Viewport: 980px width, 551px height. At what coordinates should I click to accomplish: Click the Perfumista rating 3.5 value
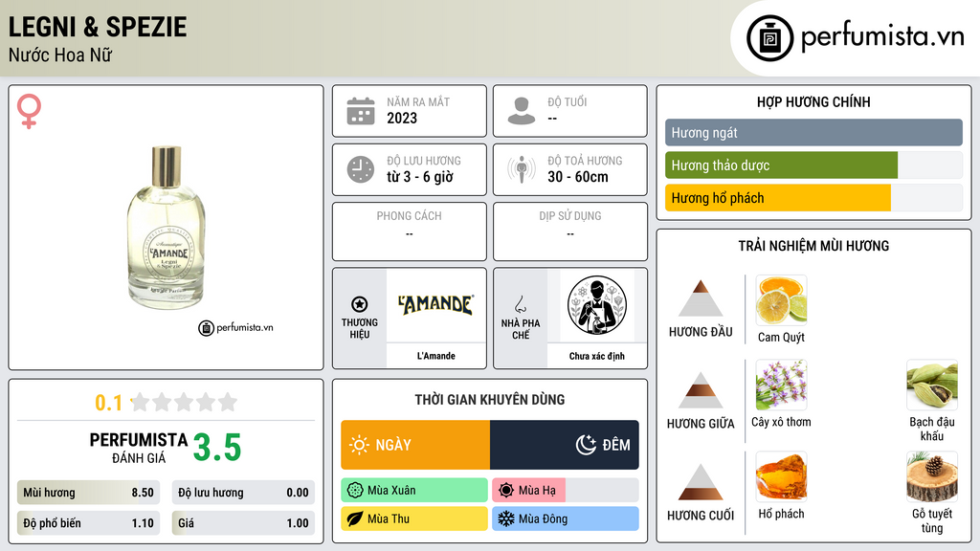[217, 448]
